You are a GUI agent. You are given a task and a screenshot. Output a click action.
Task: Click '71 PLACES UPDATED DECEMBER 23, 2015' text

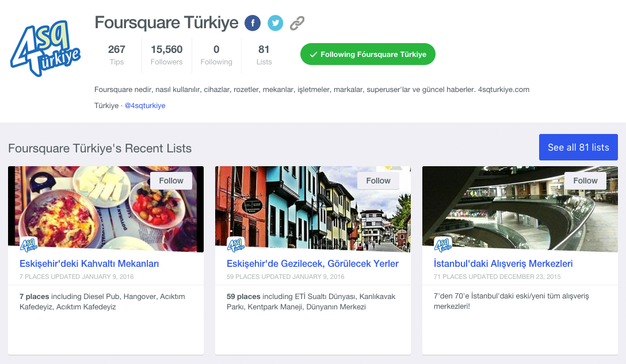pos(497,277)
